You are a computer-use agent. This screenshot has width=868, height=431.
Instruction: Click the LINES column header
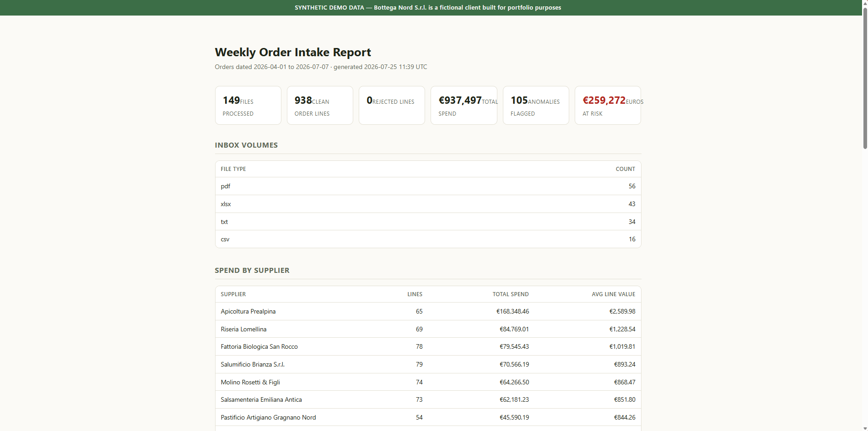pos(415,294)
